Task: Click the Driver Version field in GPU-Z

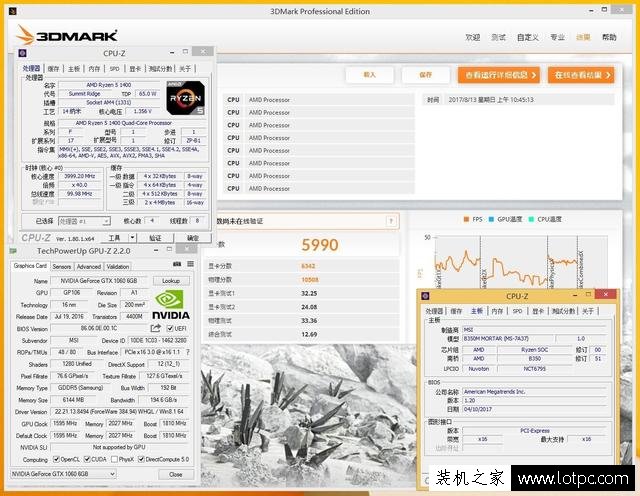Action: click(x=119, y=411)
